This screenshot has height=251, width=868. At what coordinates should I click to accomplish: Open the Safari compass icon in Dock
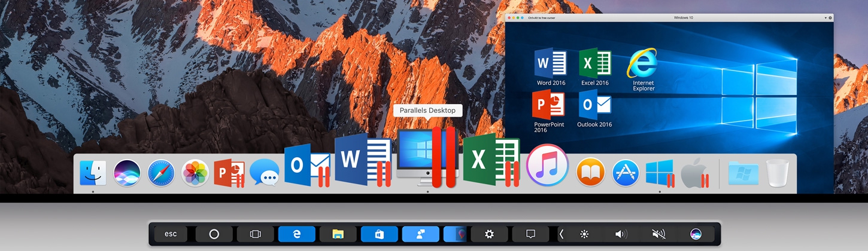(161, 173)
